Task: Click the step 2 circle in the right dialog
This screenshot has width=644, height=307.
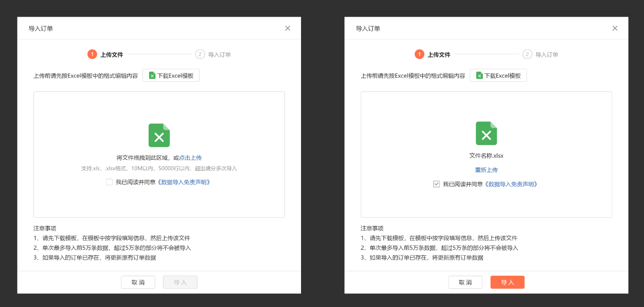Action: point(527,54)
